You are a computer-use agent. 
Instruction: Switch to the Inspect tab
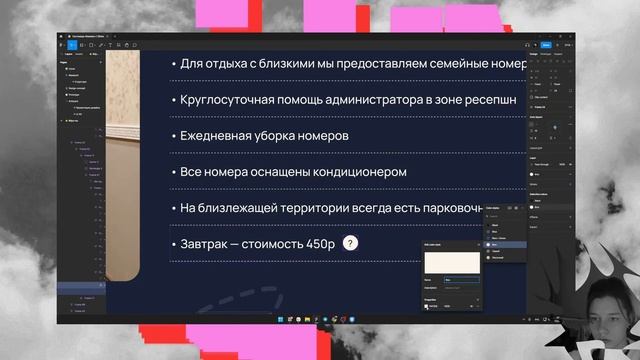(x=558, y=54)
